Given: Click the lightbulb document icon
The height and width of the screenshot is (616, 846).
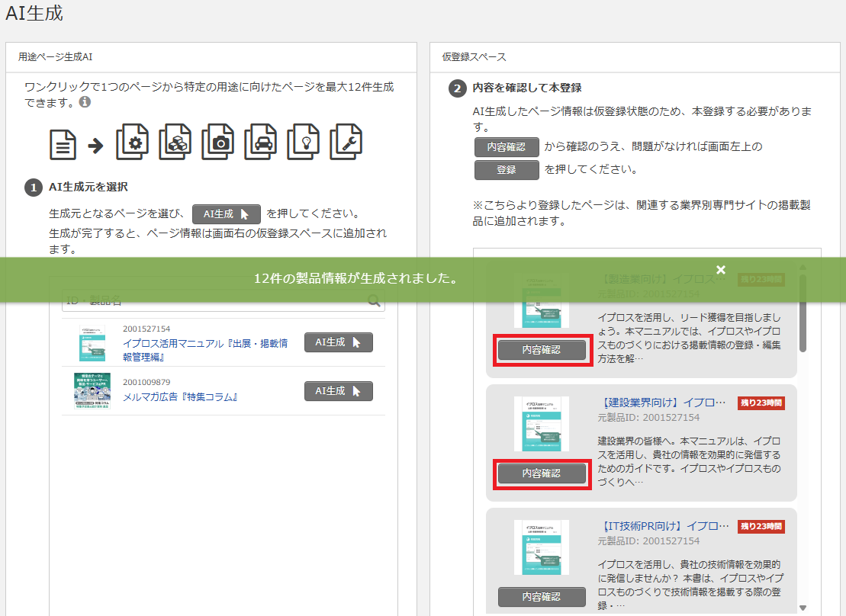Looking at the screenshot, I should pos(303,142).
